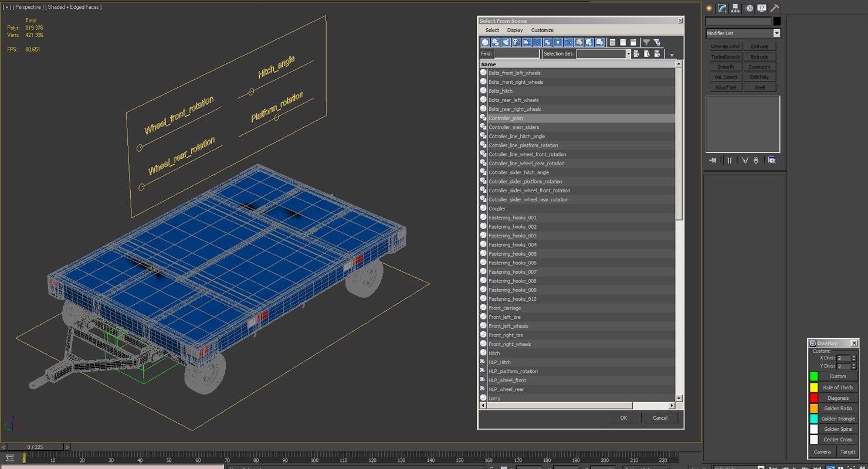Toggle Show End Result icon
The width and height of the screenshot is (868, 469).
coord(729,160)
